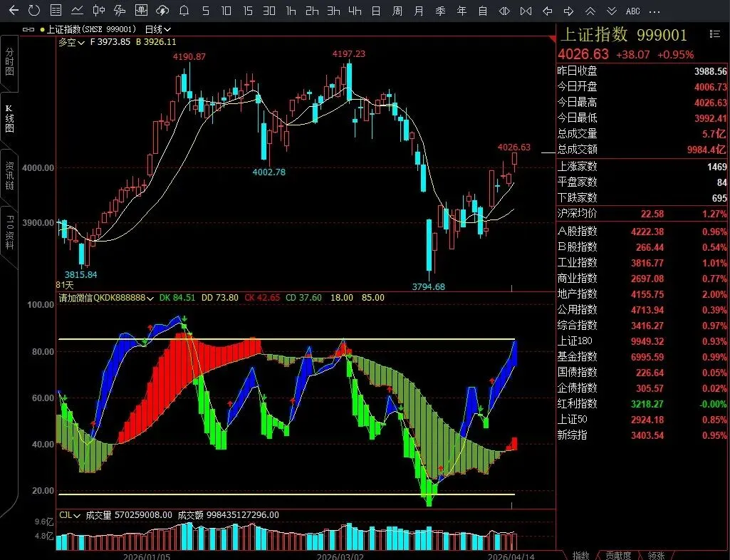The height and width of the screenshot is (560, 730).
Task: Click the 上证50 row
Action: pyautogui.click(x=642, y=420)
